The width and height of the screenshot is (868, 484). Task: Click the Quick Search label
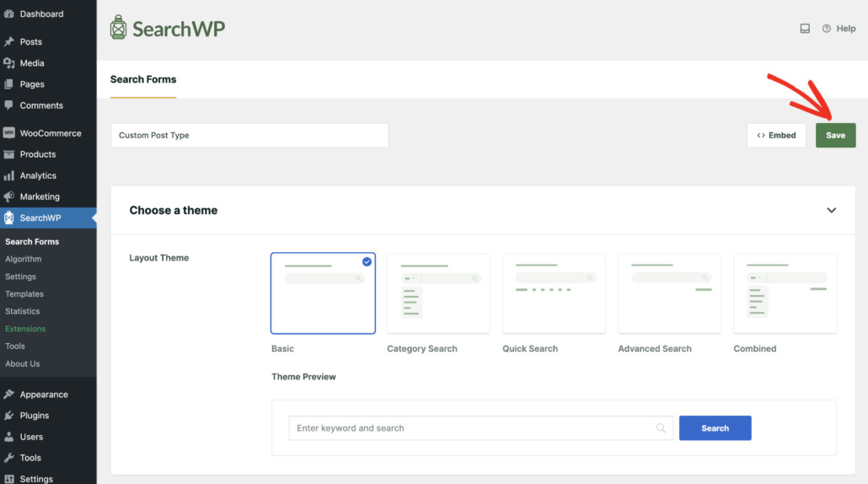(530, 348)
